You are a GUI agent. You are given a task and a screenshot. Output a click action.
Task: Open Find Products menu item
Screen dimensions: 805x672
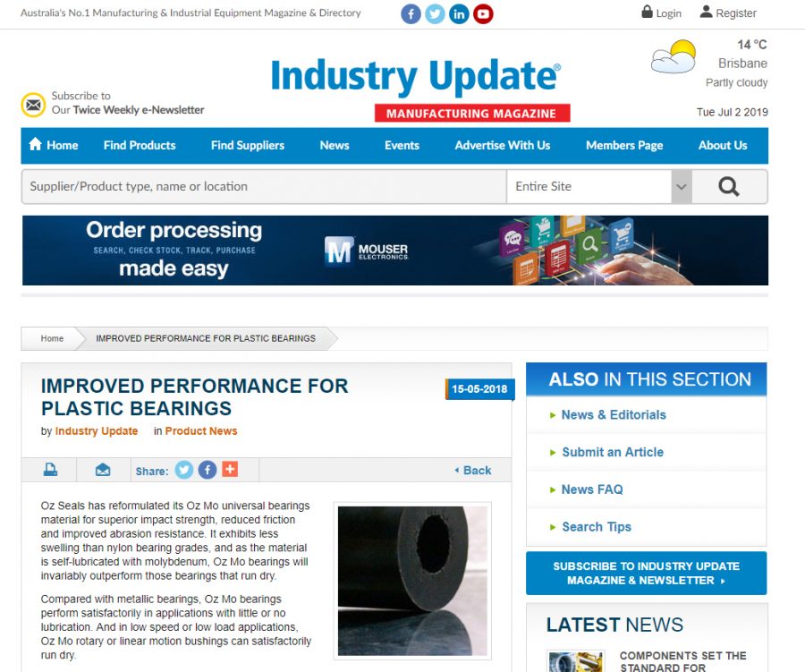point(140,145)
